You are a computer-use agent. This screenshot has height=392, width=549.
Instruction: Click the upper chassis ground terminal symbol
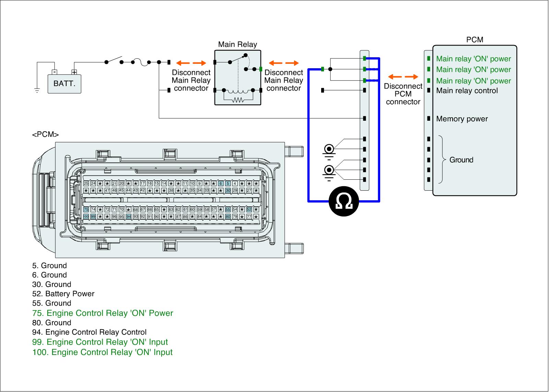(329, 149)
